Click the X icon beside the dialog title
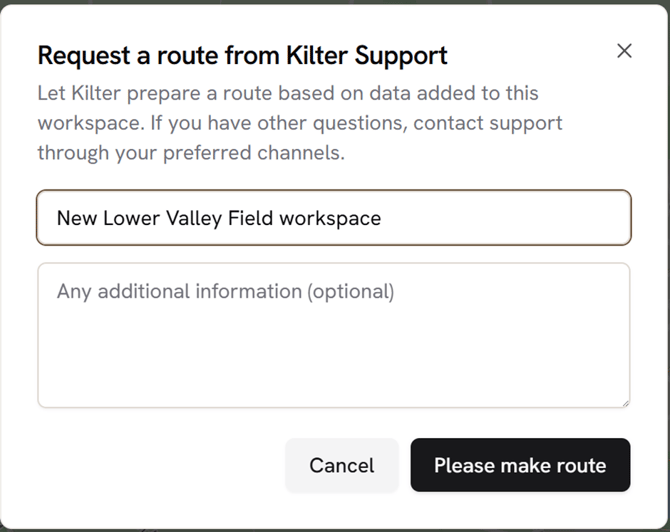 point(624,51)
